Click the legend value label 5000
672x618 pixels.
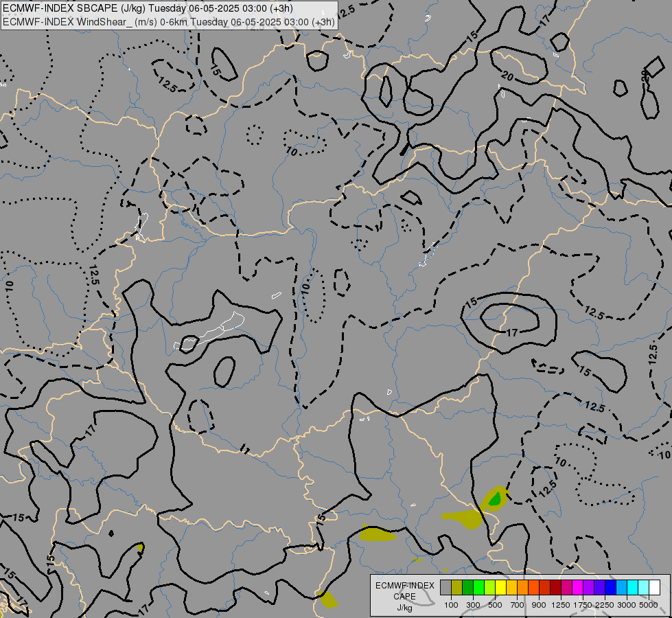pyautogui.click(x=649, y=605)
